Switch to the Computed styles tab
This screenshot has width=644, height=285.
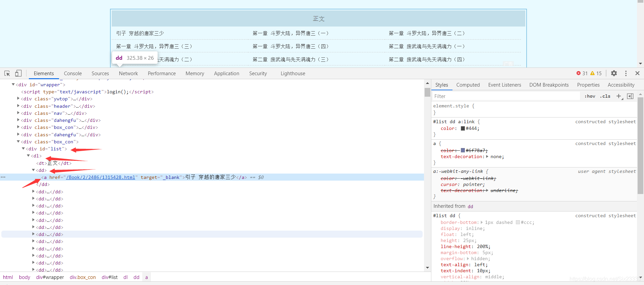click(x=468, y=85)
